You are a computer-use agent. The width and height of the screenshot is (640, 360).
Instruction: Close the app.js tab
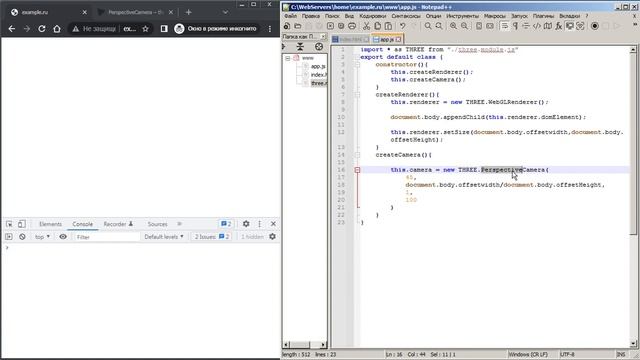(x=398, y=39)
